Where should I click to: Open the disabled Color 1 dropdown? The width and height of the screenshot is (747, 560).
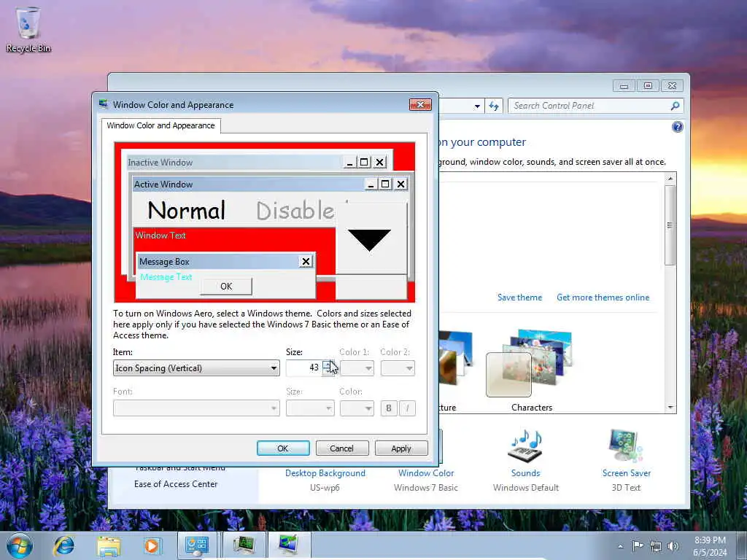pos(357,368)
